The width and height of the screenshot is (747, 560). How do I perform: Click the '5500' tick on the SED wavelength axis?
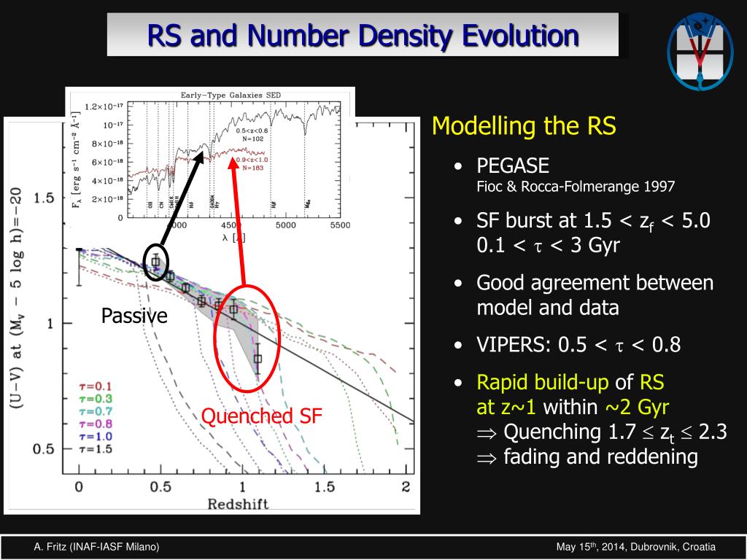coord(340,225)
